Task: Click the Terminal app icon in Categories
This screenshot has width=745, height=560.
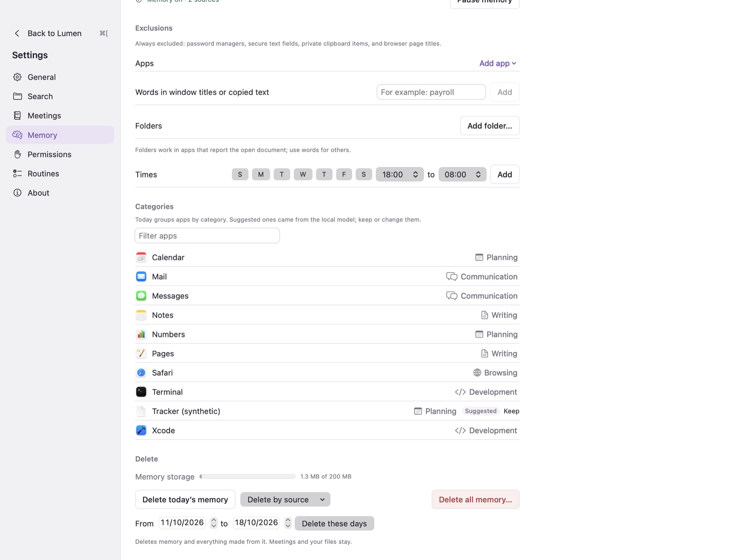Action: click(x=141, y=392)
